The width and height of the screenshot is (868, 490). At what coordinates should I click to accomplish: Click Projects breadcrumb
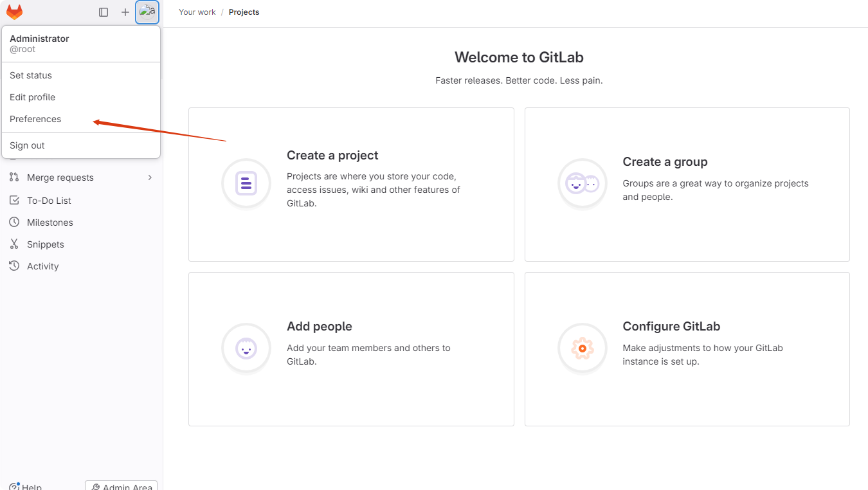tap(244, 12)
